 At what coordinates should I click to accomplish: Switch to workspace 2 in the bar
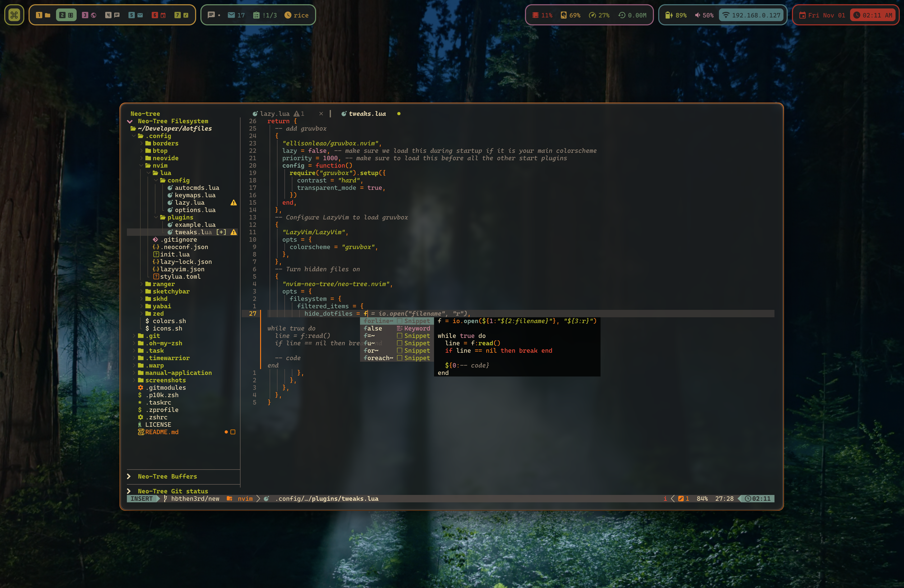(x=66, y=15)
